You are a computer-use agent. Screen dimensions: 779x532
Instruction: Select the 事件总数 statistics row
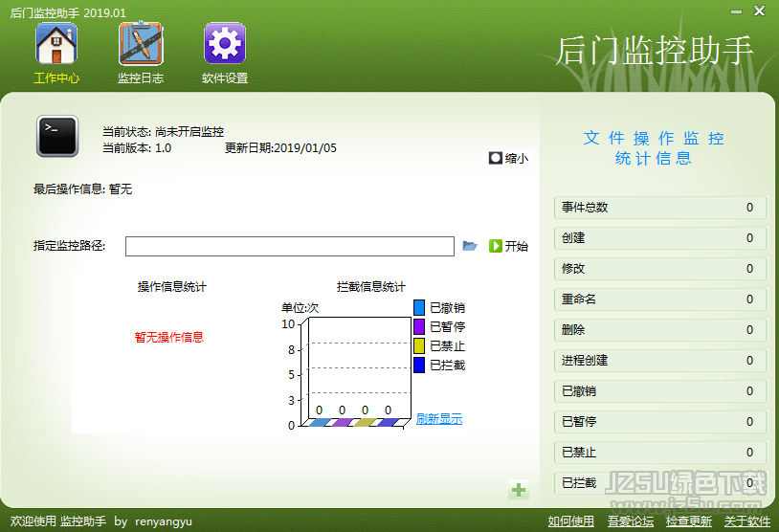(x=660, y=208)
